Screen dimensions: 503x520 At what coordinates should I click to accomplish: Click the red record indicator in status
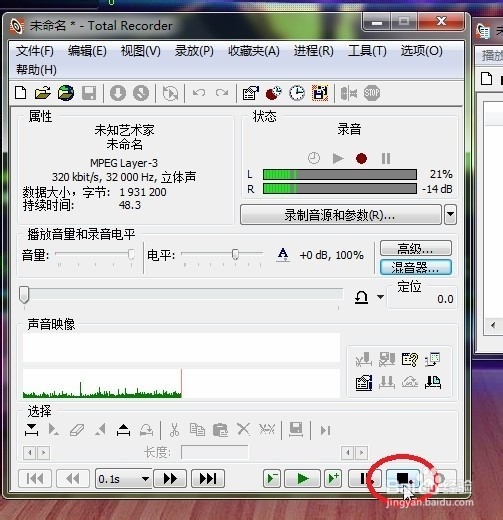click(361, 158)
